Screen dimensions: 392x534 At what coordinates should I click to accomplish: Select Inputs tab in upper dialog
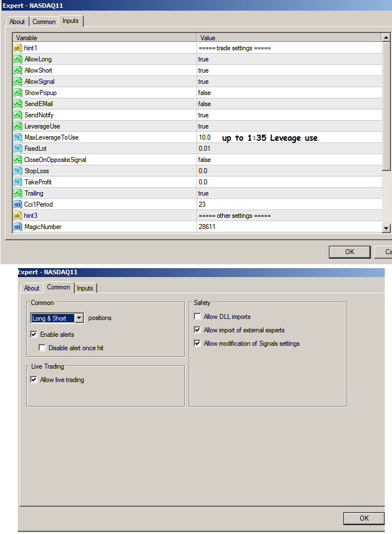coord(70,21)
